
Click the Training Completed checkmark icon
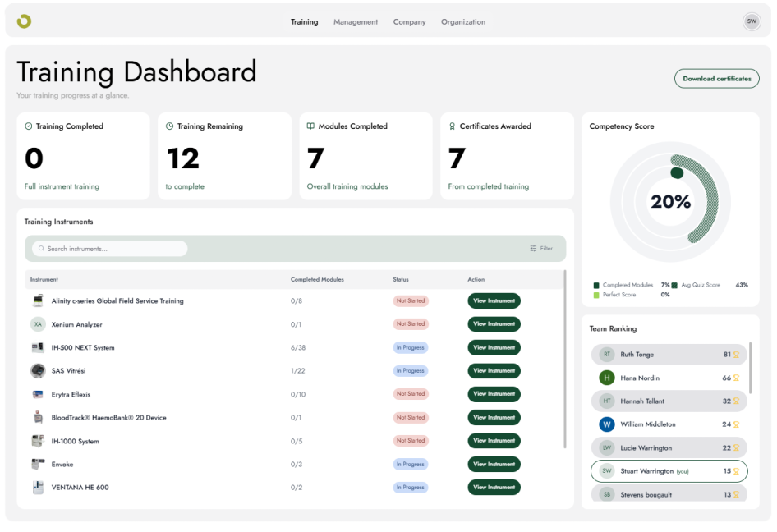point(29,126)
